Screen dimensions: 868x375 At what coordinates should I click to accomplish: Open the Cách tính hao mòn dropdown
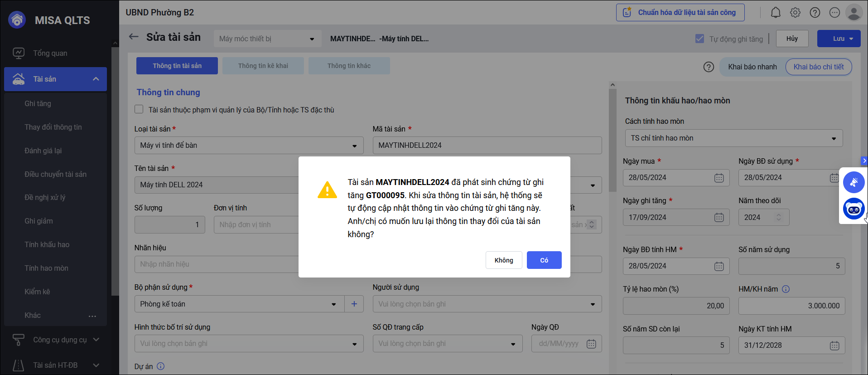[833, 138]
